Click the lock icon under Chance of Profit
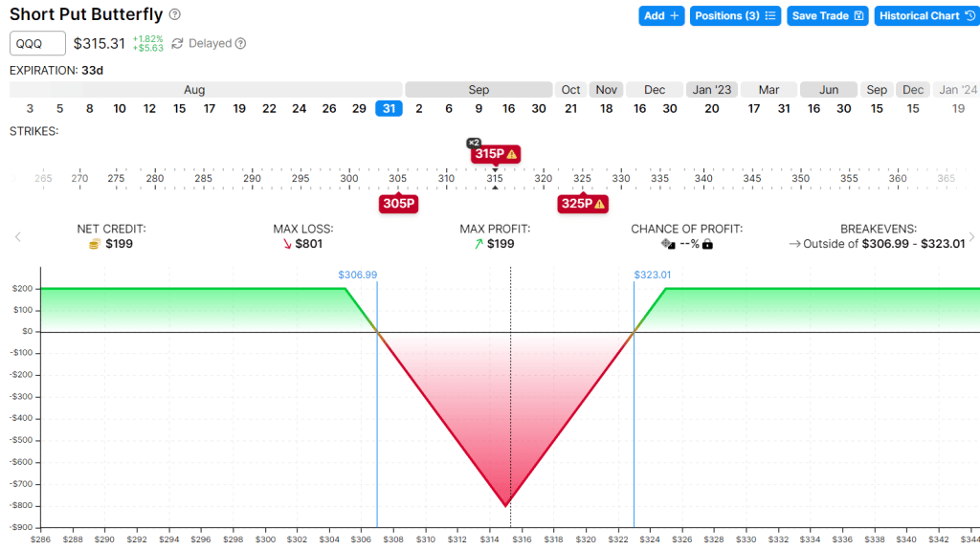 707,244
